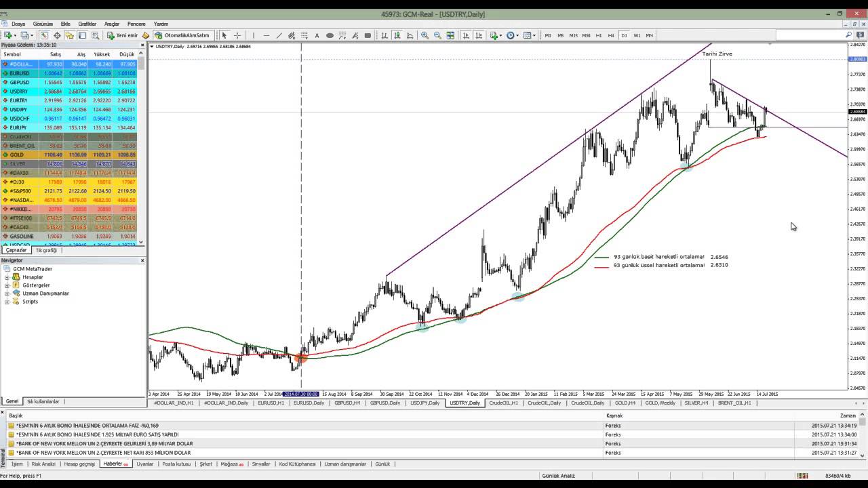Image resolution: width=868 pixels, height=488 pixels.
Task: Select the crosshair tool
Action: click(x=237, y=35)
